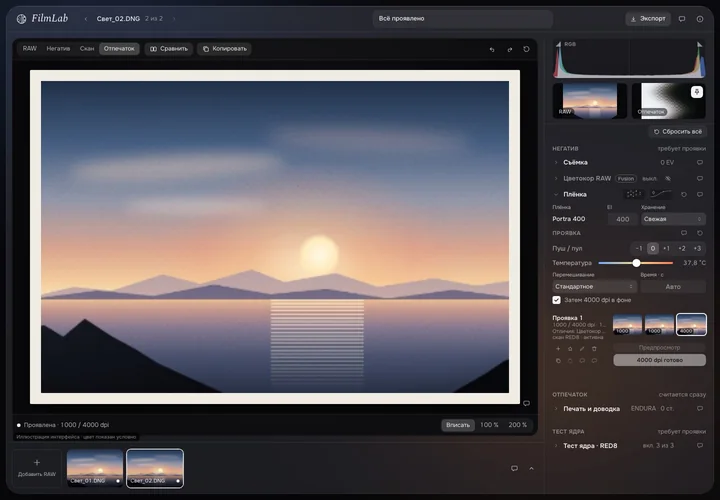Screen dimensions: 720x500
Task: Open the info icon in top bar
Action: click(700, 19)
